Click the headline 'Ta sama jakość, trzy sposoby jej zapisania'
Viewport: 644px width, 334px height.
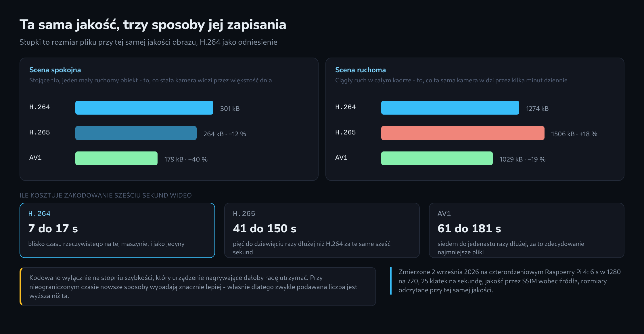[x=153, y=25]
